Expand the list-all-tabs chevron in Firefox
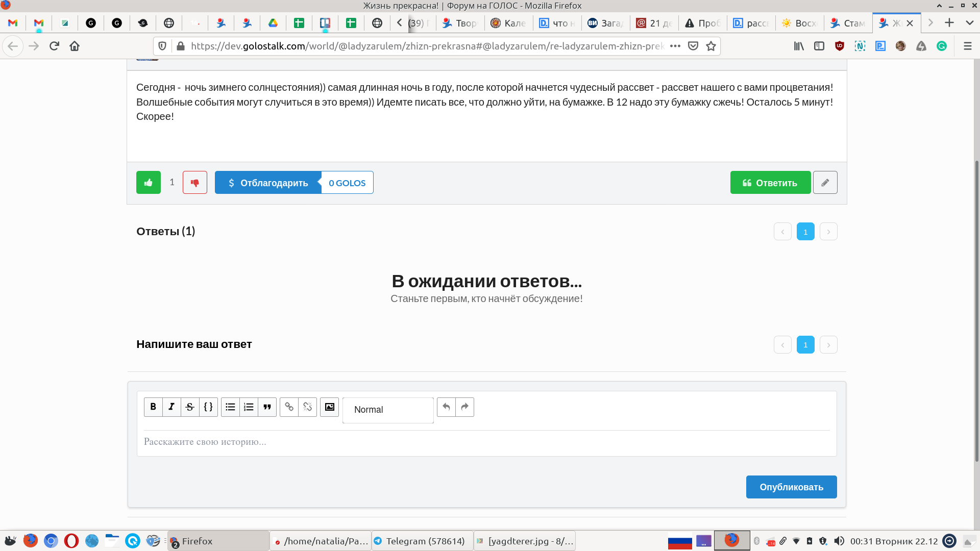 (x=969, y=23)
